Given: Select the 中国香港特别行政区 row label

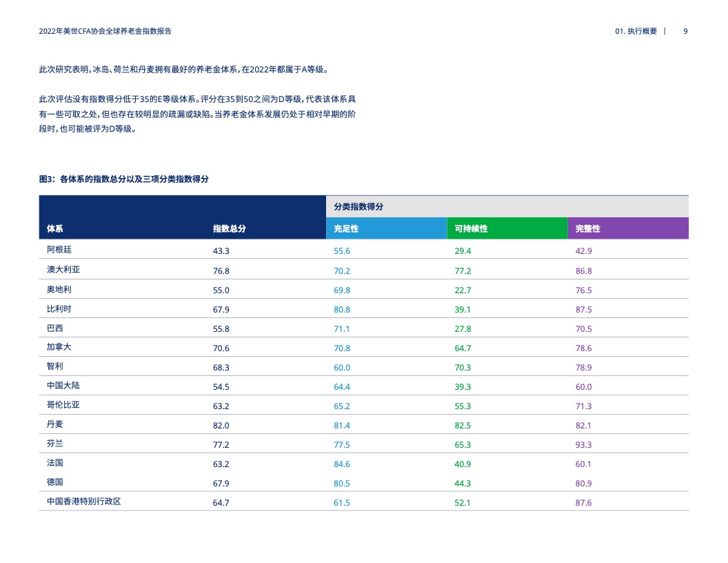Looking at the screenshot, I should coord(83,502).
